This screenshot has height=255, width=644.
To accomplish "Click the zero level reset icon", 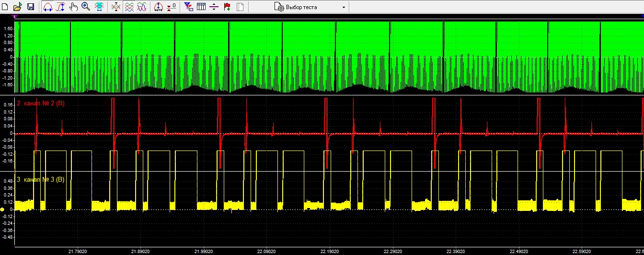I will pyautogui.click(x=172, y=7).
